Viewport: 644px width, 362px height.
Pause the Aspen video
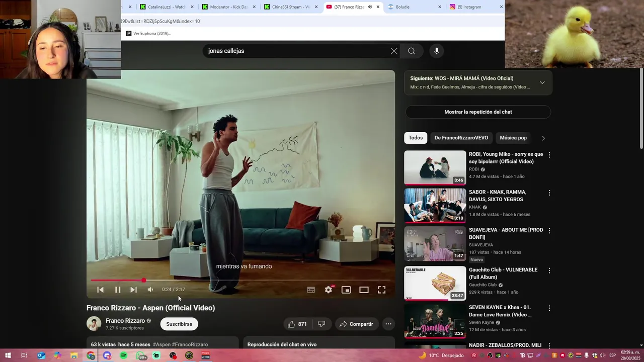point(117,290)
